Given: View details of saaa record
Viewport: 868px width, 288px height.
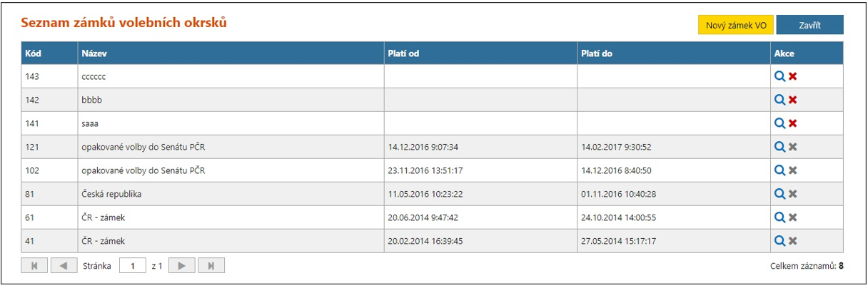Looking at the screenshot, I should 779,123.
